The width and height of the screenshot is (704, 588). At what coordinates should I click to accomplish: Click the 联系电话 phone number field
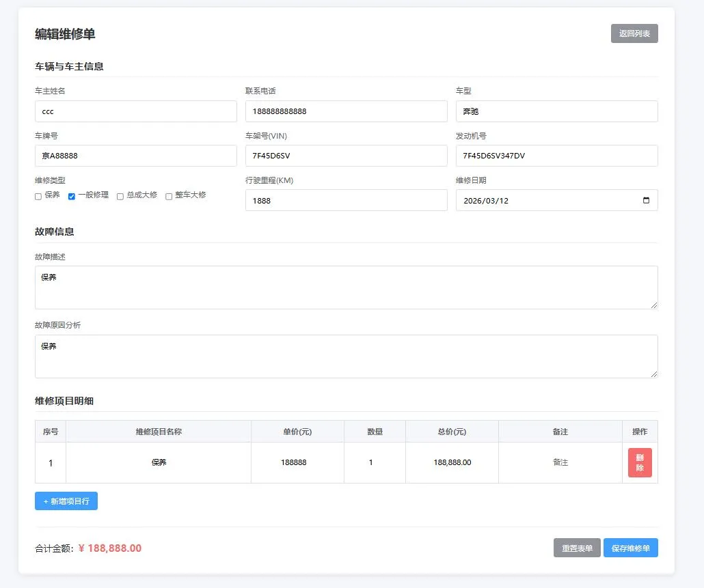pos(346,111)
